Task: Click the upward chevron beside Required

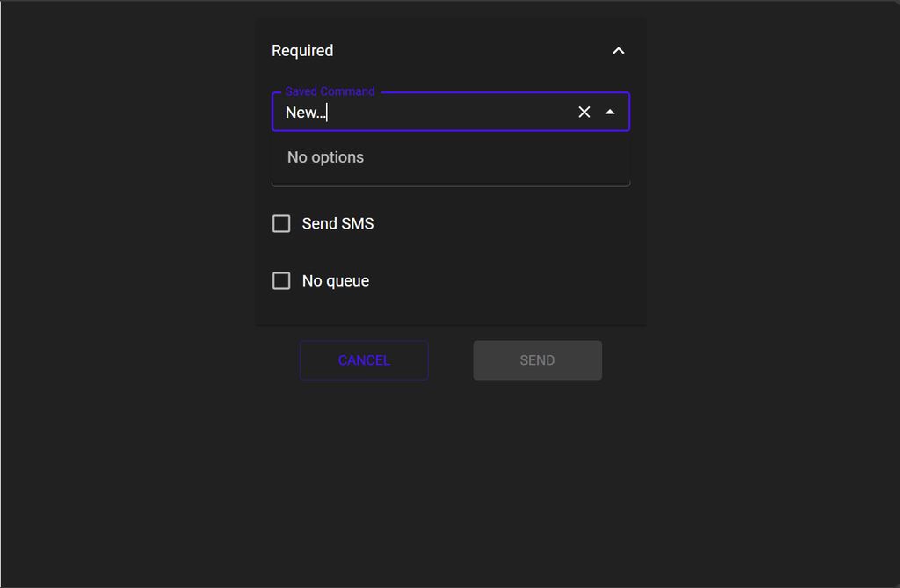Action: tap(618, 51)
